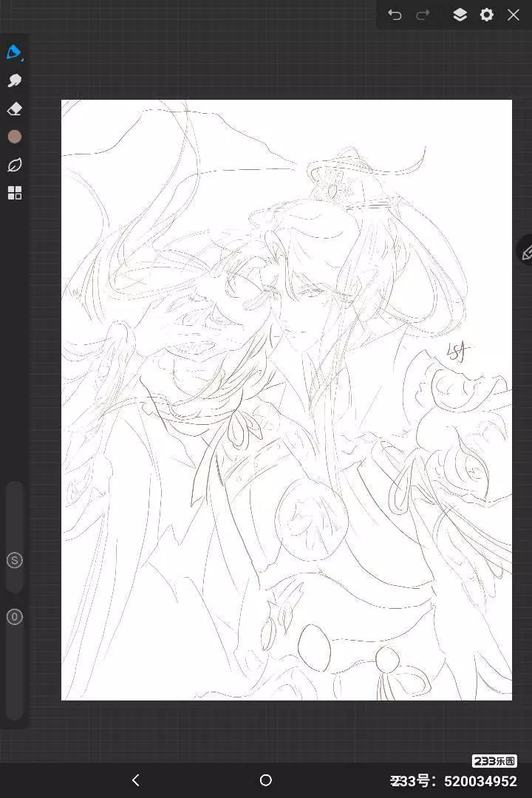This screenshot has width=532, height=798.
Task: Expand brush options via small corner arrow
Action: tap(22, 58)
